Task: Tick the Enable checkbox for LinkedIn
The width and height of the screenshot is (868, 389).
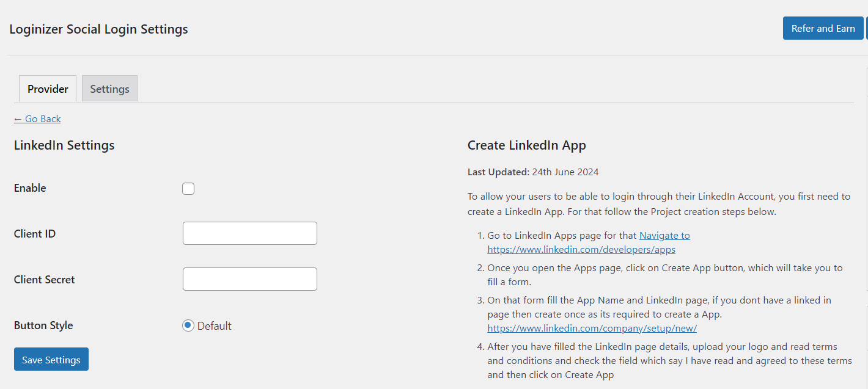Action: coord(188,189)
